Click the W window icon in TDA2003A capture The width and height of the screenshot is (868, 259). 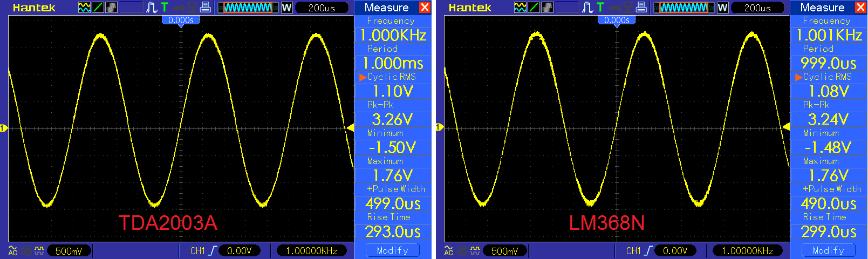point(287,8)
